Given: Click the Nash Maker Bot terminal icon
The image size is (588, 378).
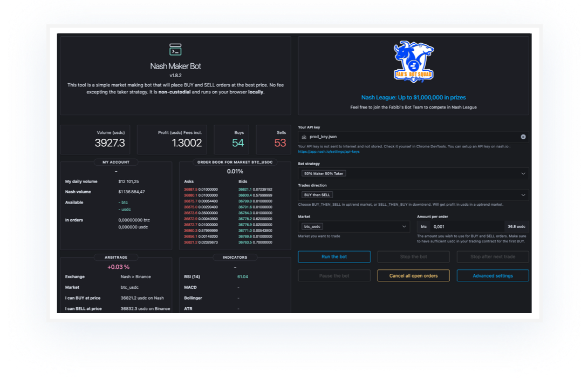Looking at the screenshot, I should [175, 50].
